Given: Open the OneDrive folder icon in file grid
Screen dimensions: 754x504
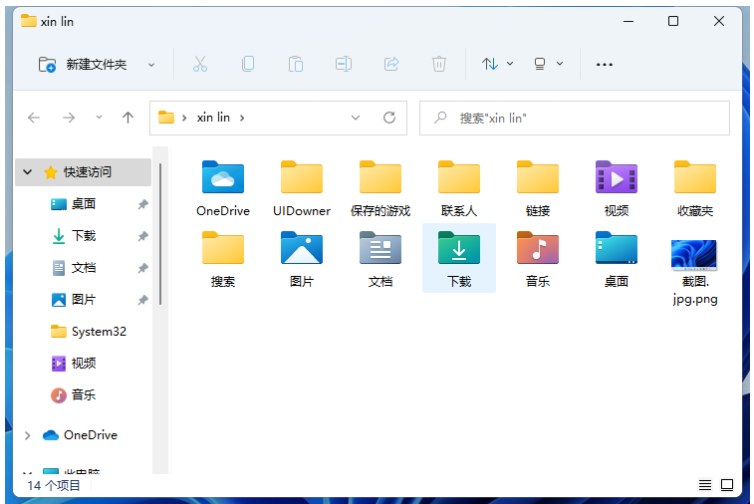Looking at the screenshot, I should pos(222,178).
